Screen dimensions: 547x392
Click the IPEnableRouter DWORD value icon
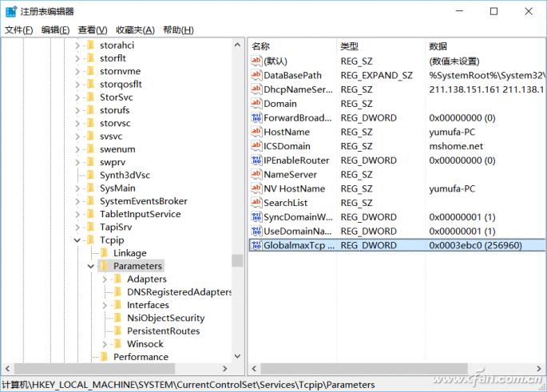[256, 160]
